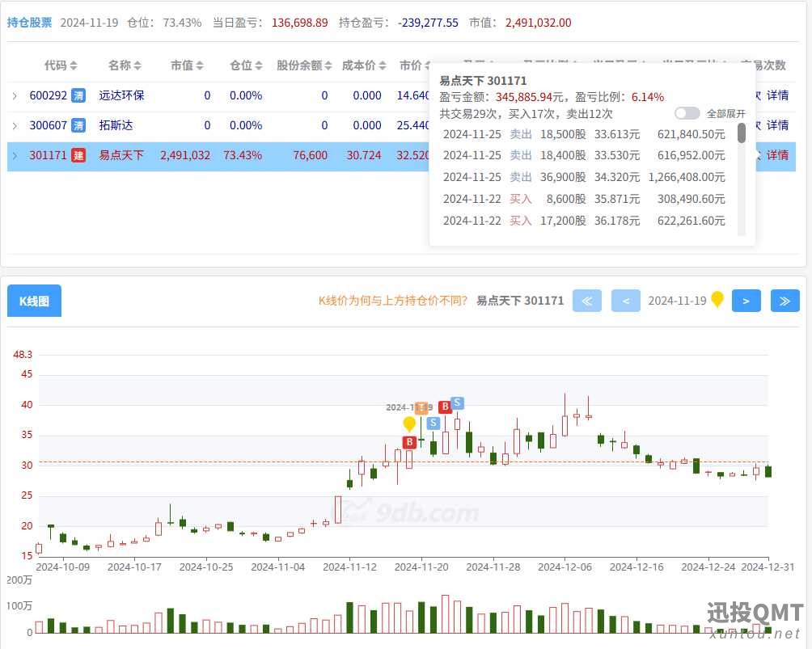Click the 建 badge beside 301171
The width and height of the screenshot is (812, 649).
coord(78,156)
